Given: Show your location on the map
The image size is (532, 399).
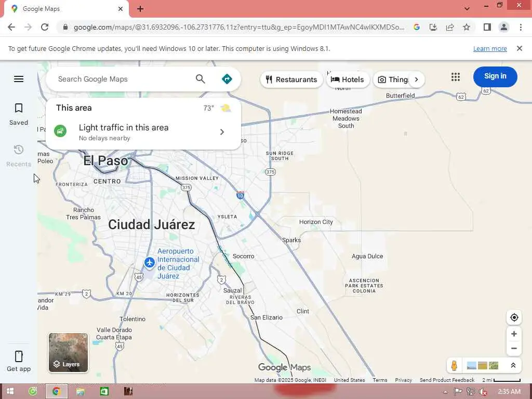Looking at the screenshot, I should [x=514, y=317].
